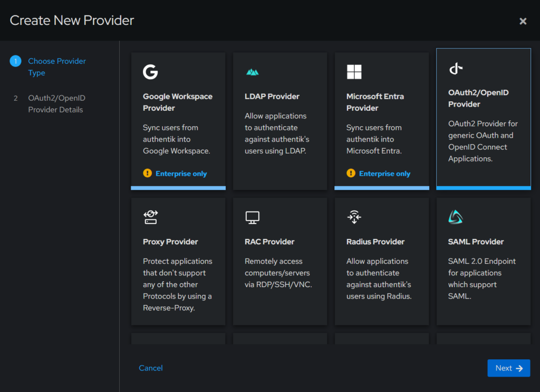Click the Microsoft Entra Windows logo icon
Screen dimensions: 540x392
[x=354, y=72]
